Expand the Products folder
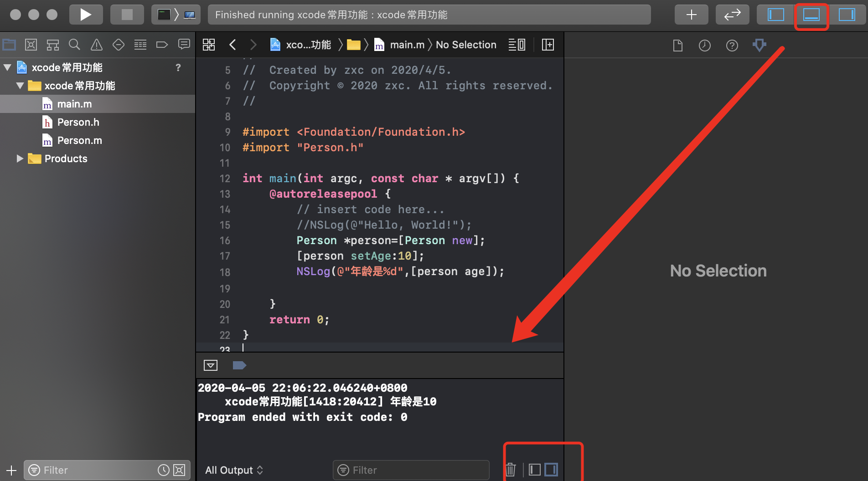868x481 pixels. pyautogui.click(x=20, y=159)
